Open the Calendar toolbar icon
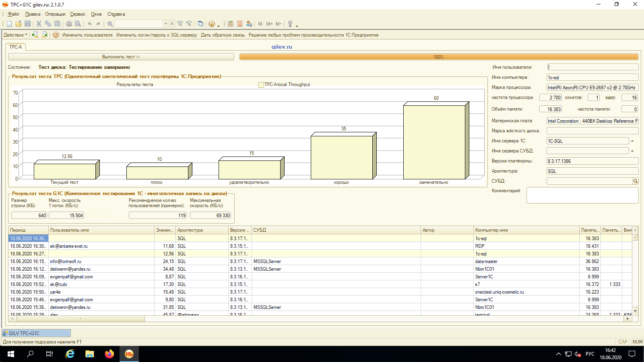The height and width of the screenshot is (362, 644). click(240, 24)
